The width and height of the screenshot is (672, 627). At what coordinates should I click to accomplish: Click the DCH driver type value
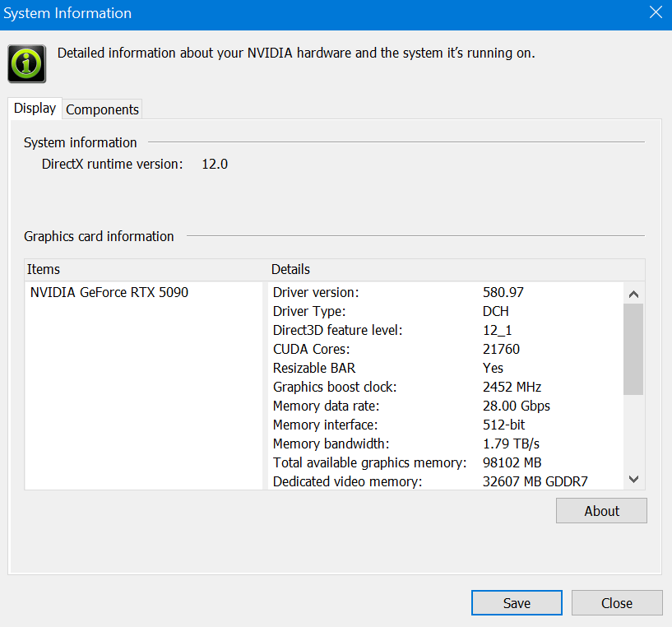(496, 311)
